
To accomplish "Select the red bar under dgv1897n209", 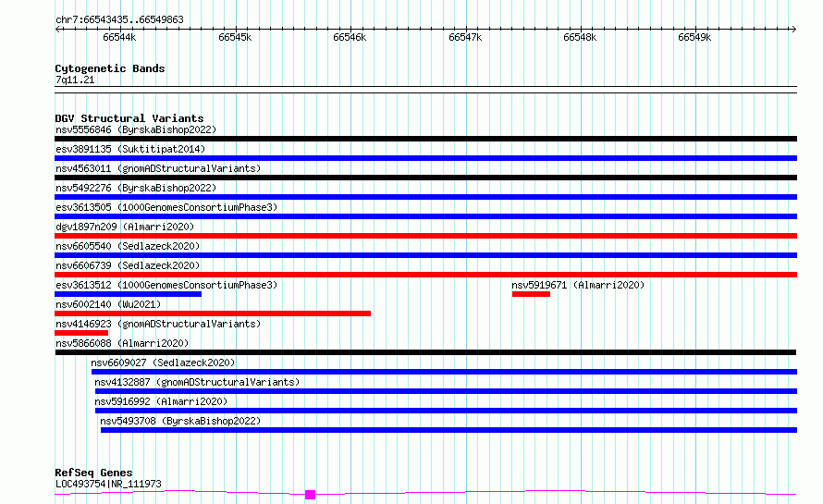I will tap(425, 236).
